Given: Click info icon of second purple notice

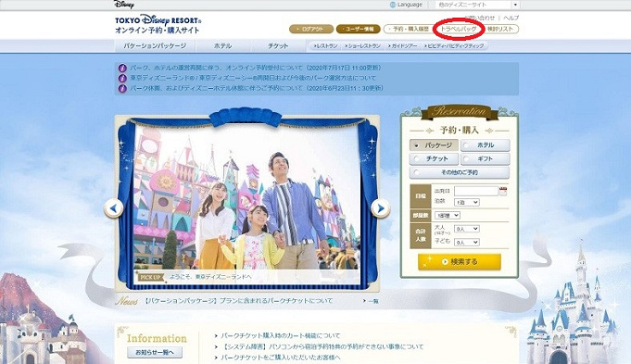Looking at the screenshot, I should pos(122,78).
